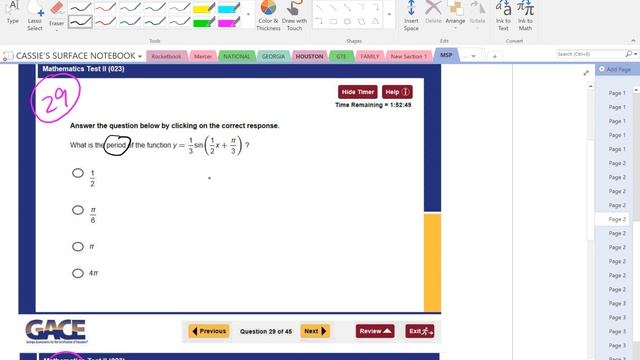This screenshot has width=640, height=360.
Task: Open the Mercer section tab
Action: (203, 56)
